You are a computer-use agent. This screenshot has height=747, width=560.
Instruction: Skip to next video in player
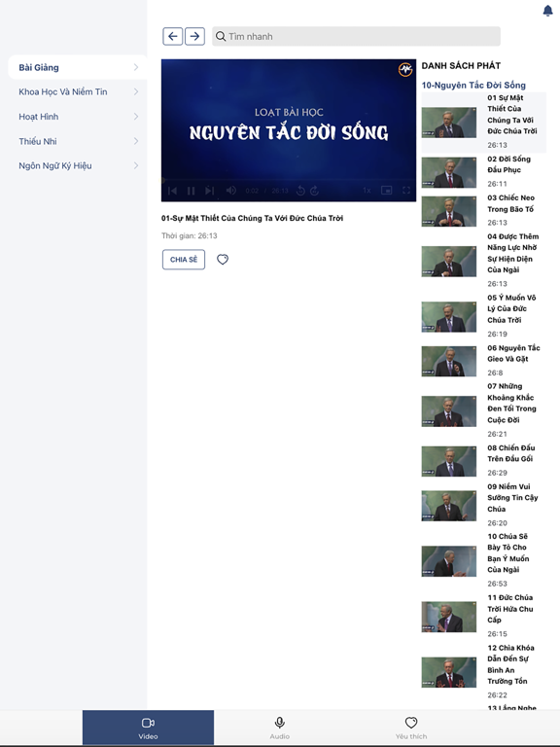[x=210, y=191]
